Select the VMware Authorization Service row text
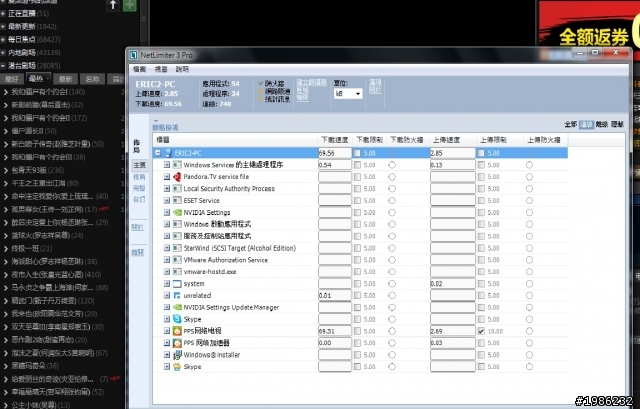This screenshot has height=409, width=640. 226,260
